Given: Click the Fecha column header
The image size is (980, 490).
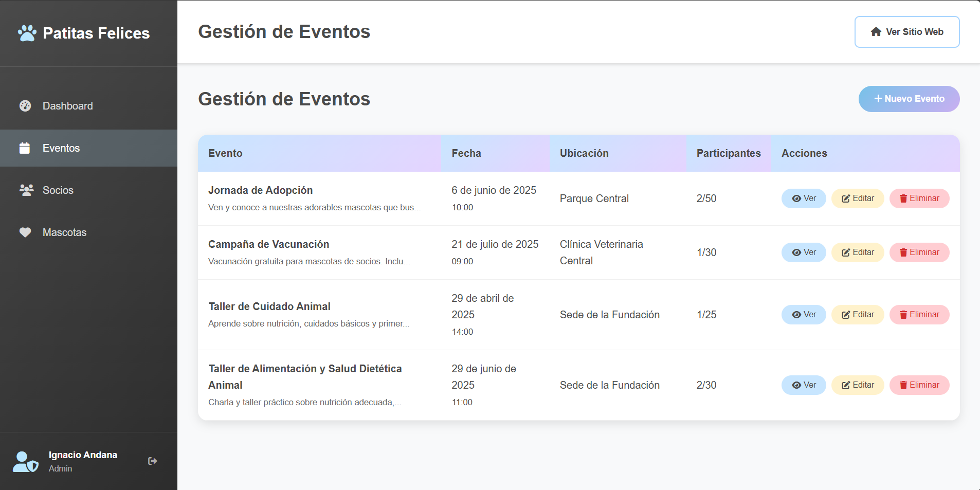Looking at the screenshot, I should point(466,153).
